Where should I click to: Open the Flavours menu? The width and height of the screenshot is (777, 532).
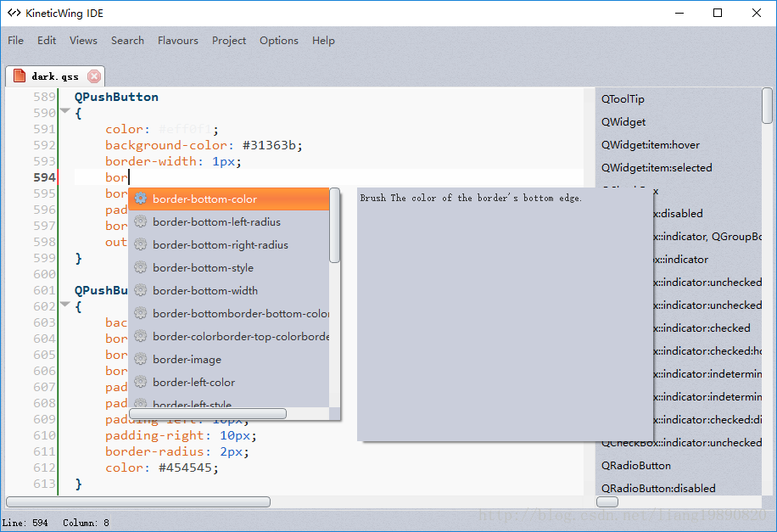pyautogui.click(x=178, y=41)
